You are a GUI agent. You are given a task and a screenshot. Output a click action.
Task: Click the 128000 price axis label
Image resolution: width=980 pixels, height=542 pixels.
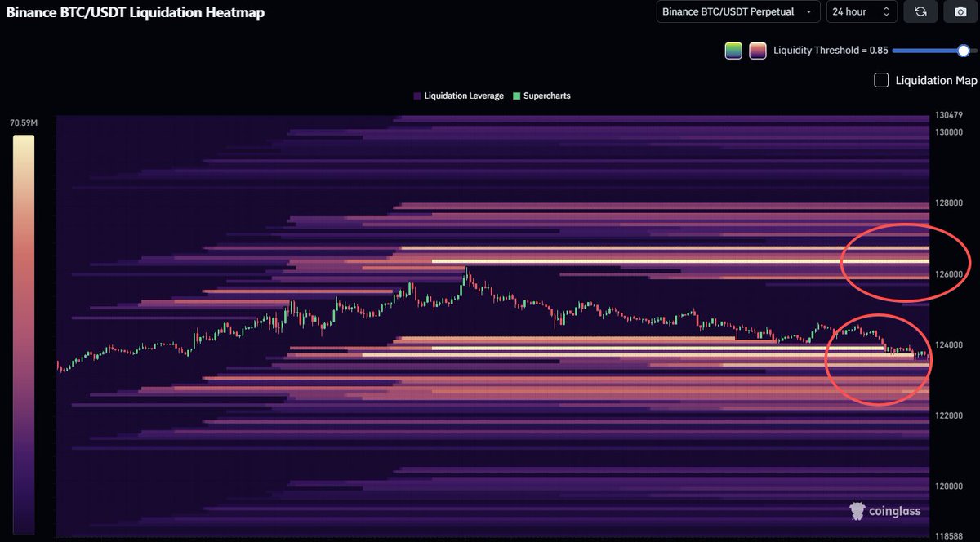coord(951,203)
